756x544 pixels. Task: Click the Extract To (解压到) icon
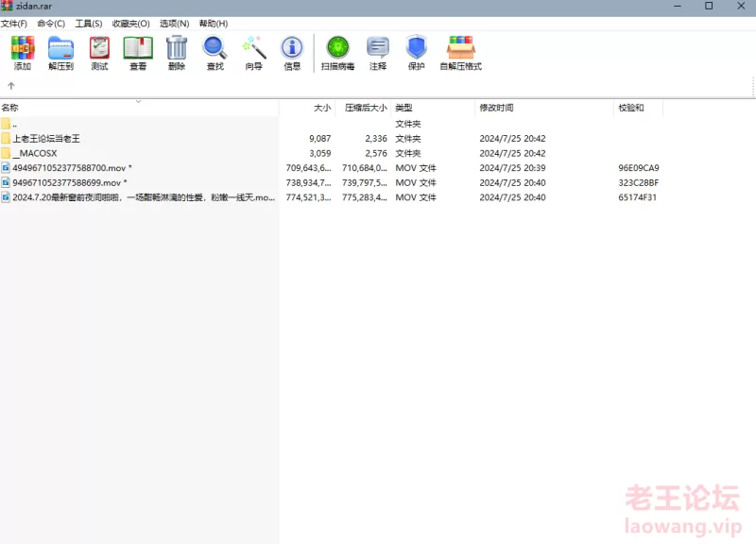coord(60,53)
